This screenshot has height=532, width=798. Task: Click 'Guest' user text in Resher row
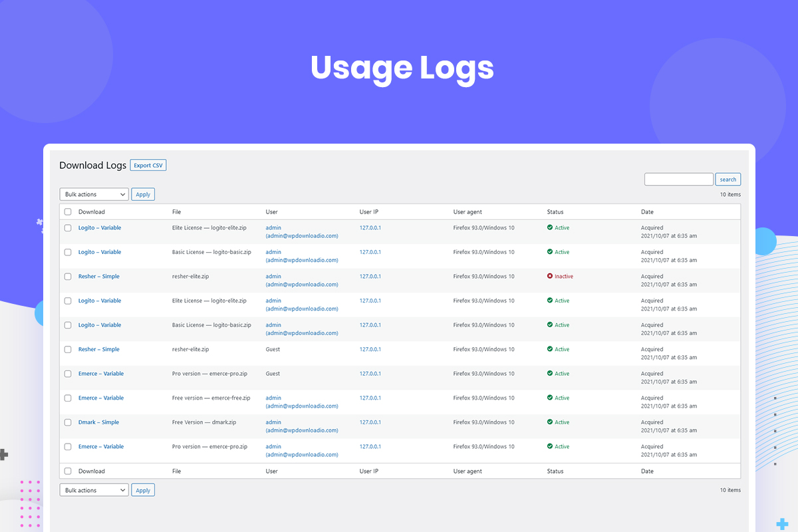pos(273,349)
